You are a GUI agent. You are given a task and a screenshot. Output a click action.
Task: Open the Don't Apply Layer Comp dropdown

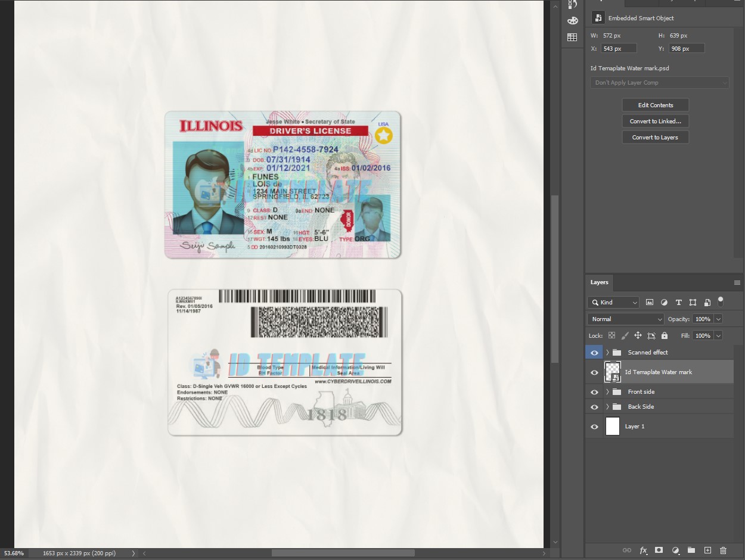click(660, 83)
